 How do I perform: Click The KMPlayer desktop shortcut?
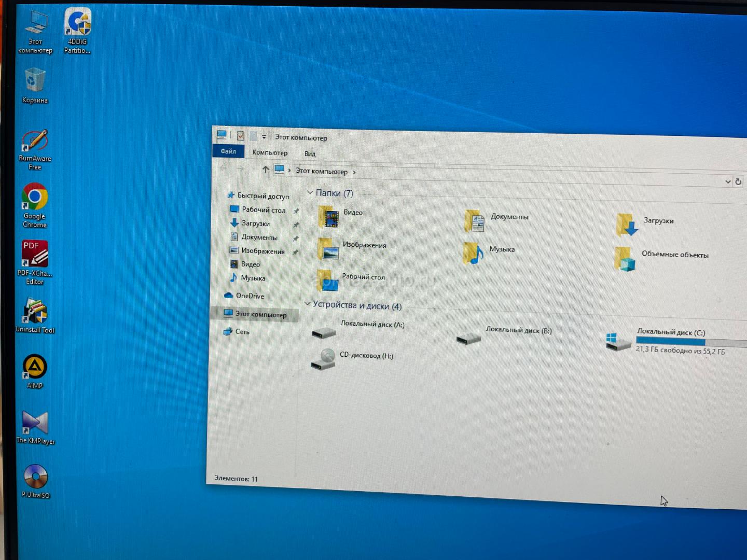tap(35, 424)
